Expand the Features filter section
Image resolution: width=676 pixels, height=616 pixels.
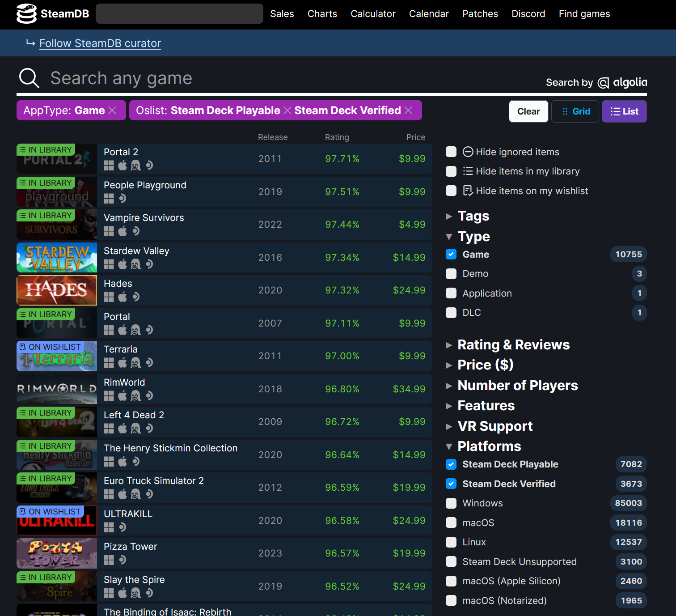pos(480,406)
